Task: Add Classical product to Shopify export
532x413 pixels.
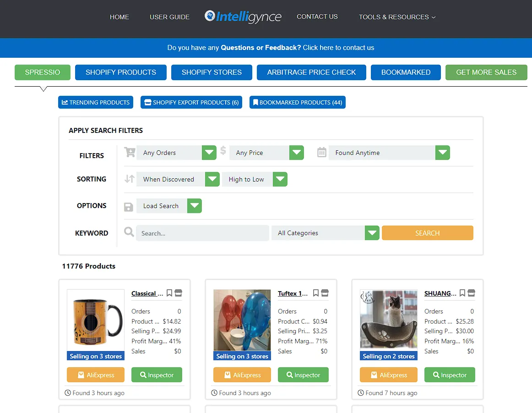Action: click(179, 293)
